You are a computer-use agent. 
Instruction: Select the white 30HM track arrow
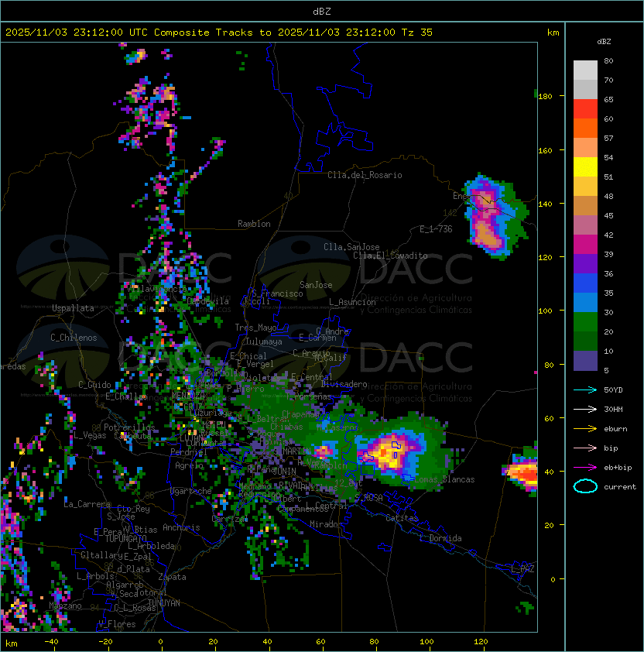(585, 409)
